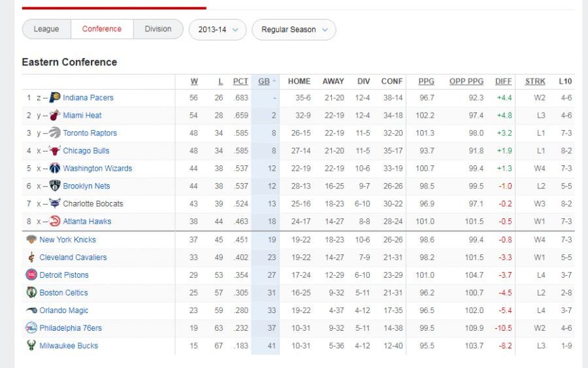Viewport: 588px width, 368px height.
Task: Switch to the Division standings view
Action: (x=158, y=29)
